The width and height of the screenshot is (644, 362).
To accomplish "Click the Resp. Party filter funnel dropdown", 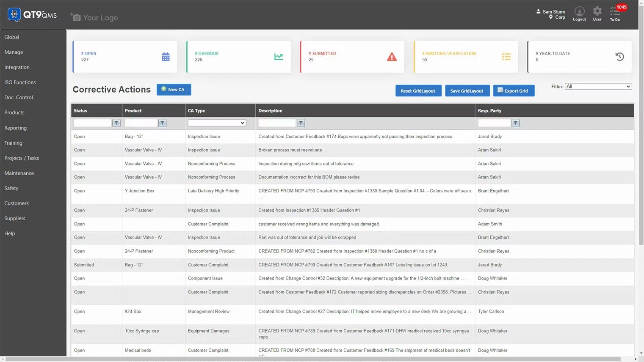I will tap(515, 123).
